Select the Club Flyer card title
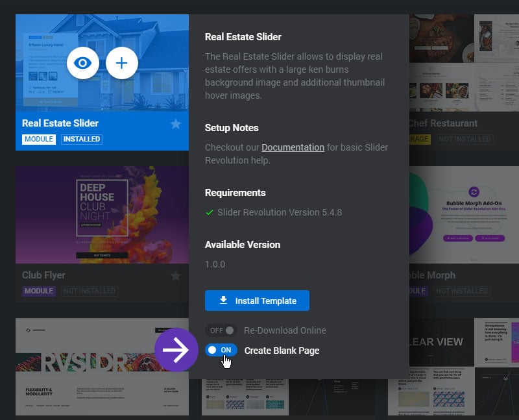 [x=43, y=275]
